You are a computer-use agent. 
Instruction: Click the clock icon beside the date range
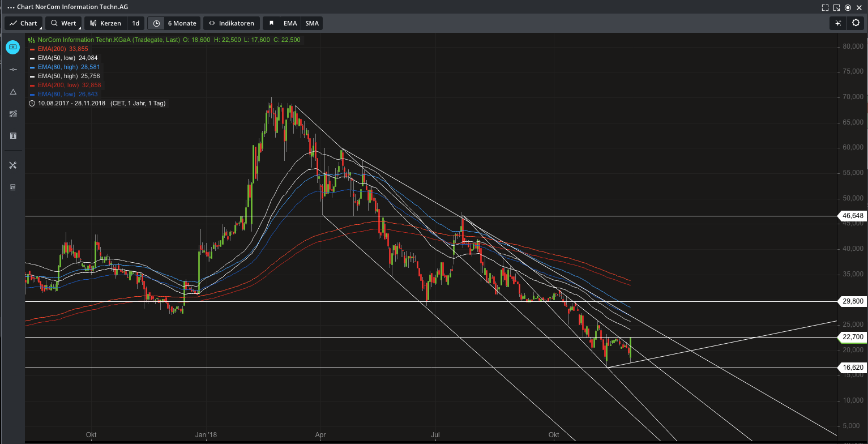[32, 103]
